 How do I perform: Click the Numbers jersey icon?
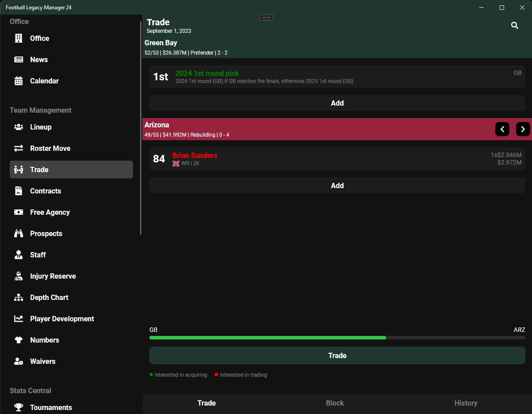click(x=19, y=340)
